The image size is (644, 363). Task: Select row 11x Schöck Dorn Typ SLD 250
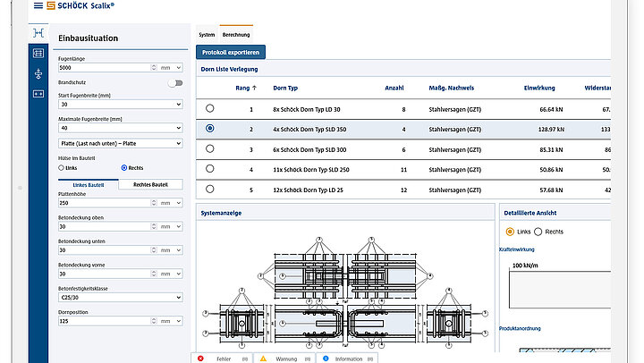210,169
